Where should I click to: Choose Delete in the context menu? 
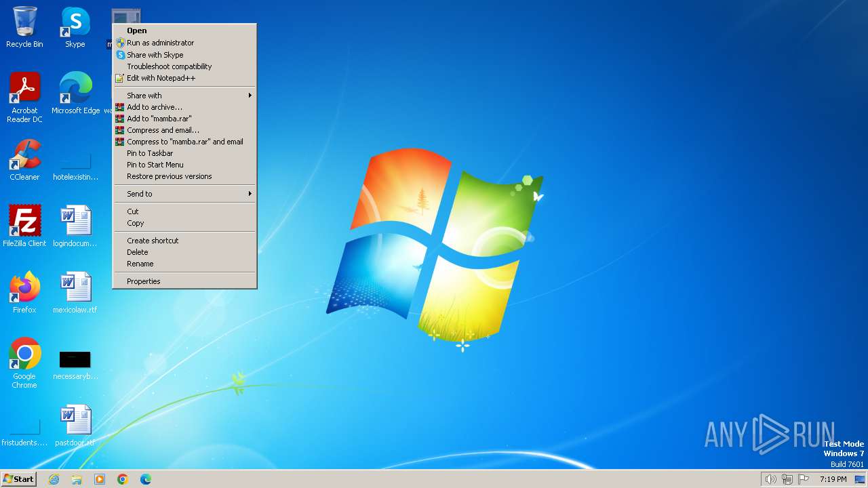[184, 252]
